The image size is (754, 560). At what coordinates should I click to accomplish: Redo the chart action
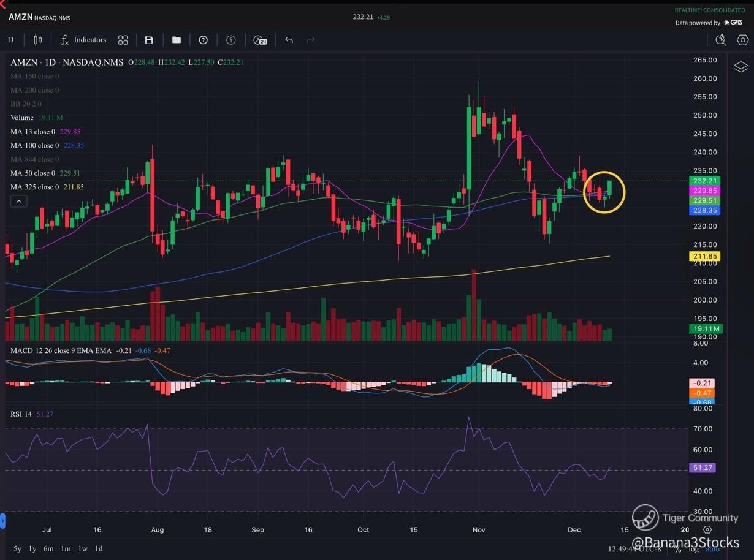[x=311, y=40]
